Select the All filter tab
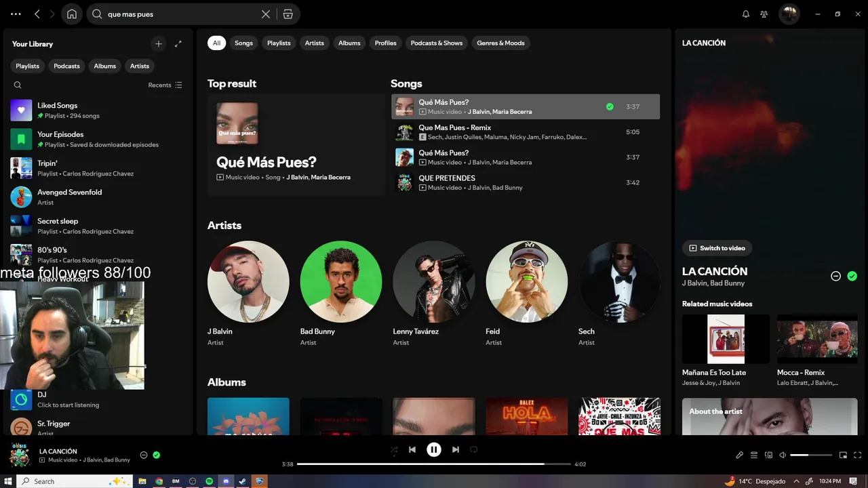The image size is (868, 488). tap(216, 43)
